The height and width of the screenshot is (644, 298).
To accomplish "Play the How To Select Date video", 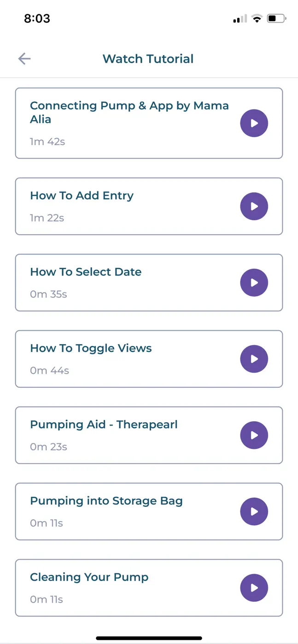I will pos(254,283).
